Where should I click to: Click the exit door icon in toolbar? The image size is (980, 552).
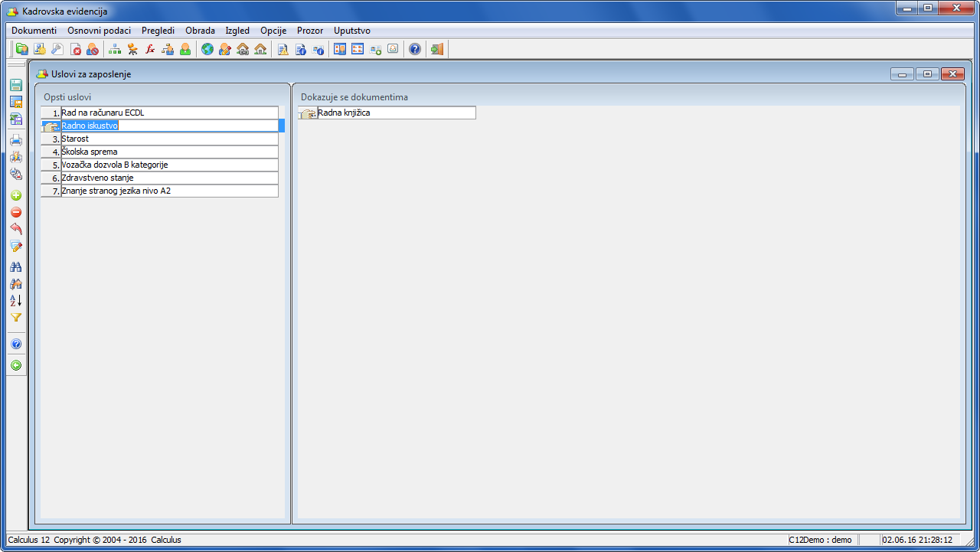point(436,49)
